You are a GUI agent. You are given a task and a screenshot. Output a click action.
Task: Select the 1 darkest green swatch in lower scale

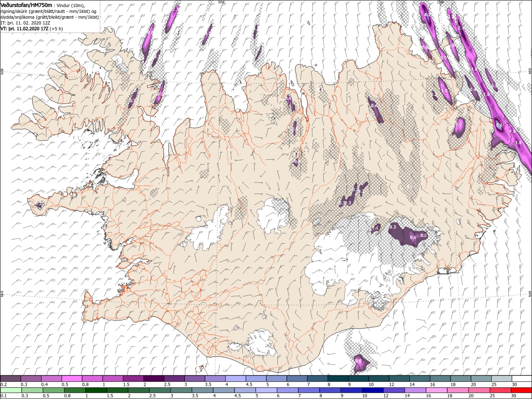pos(96,390)
